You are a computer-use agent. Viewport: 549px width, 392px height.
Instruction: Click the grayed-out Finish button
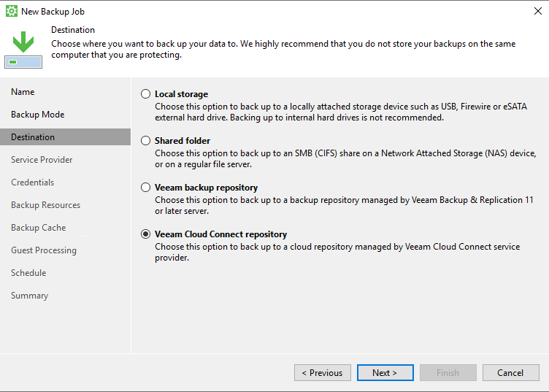[448, 373]
